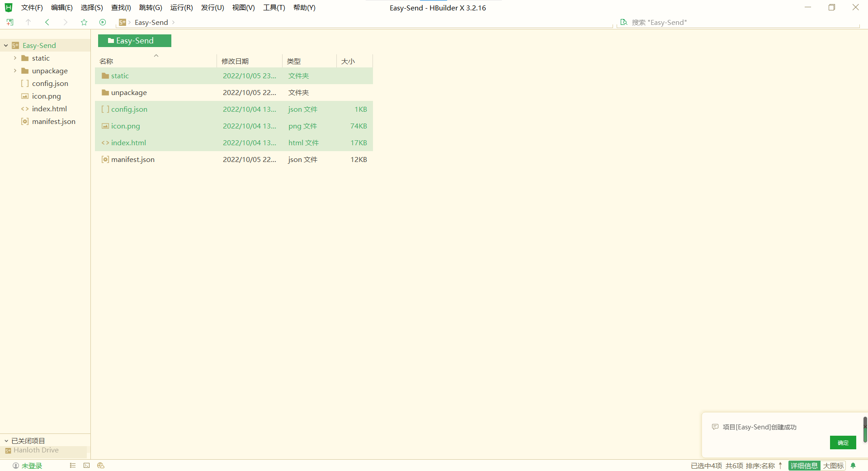This screenshot has width=868, height=471.
Task: Switch to 详细信息 detail view
Action: pos(804,466)
